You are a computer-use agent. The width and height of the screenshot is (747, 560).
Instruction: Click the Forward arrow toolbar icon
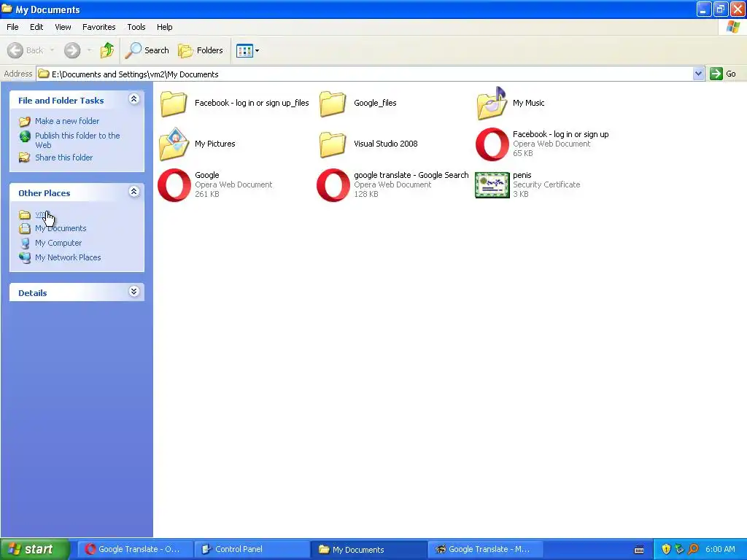[x=72, y=50]
